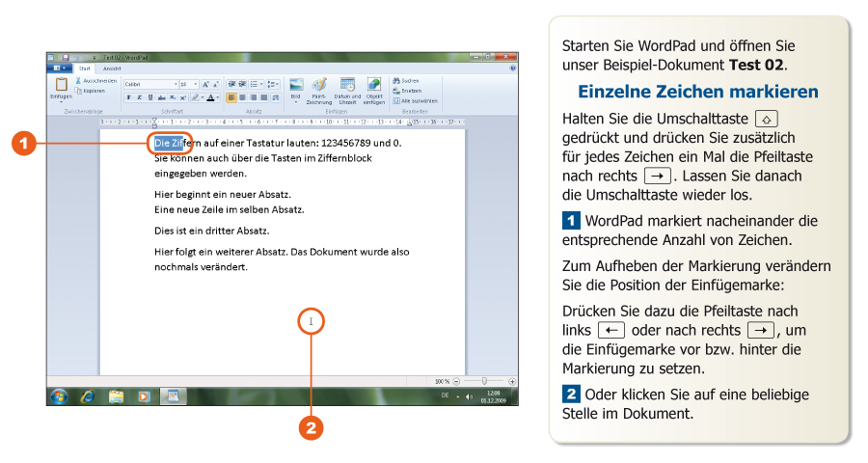This screenshot has height=463, width=868.
Task: Click Alle auswählen in Bearbeiten group
Action: pyautogui.click(x=416, y=100)
